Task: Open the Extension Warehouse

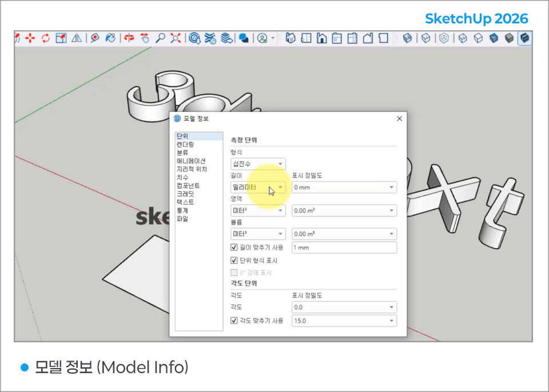Action: coord(210,38)
